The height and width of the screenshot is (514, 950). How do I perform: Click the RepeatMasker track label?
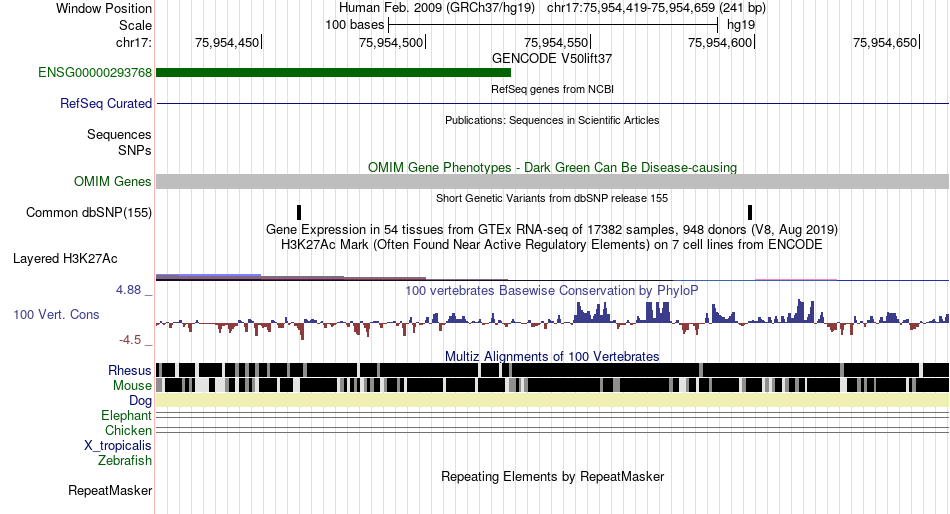pos(110,491)
